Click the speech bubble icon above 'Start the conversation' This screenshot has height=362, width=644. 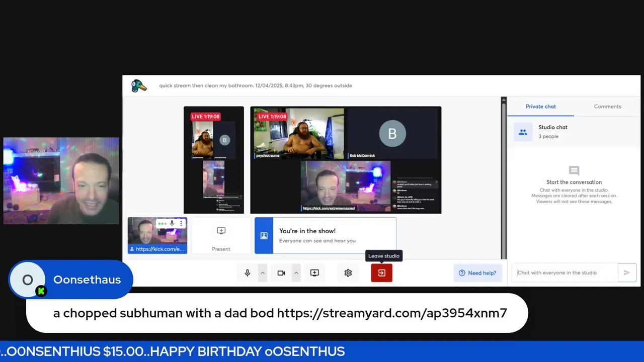coord(574,171)
